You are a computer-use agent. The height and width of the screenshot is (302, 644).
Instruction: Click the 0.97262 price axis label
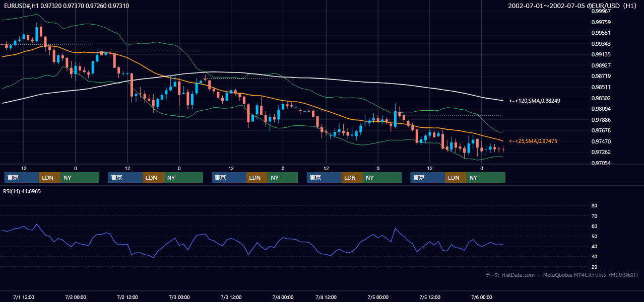[601, 152]
